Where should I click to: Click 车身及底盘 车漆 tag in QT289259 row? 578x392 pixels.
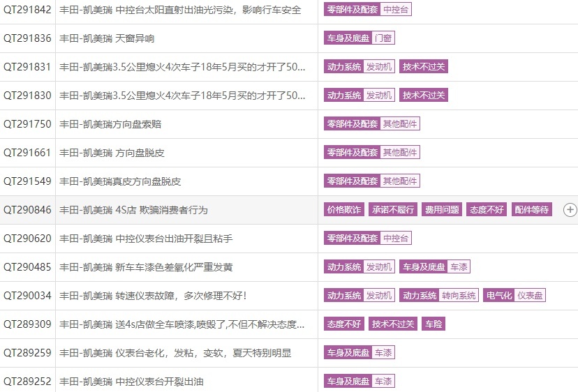[x=360, y=352]
